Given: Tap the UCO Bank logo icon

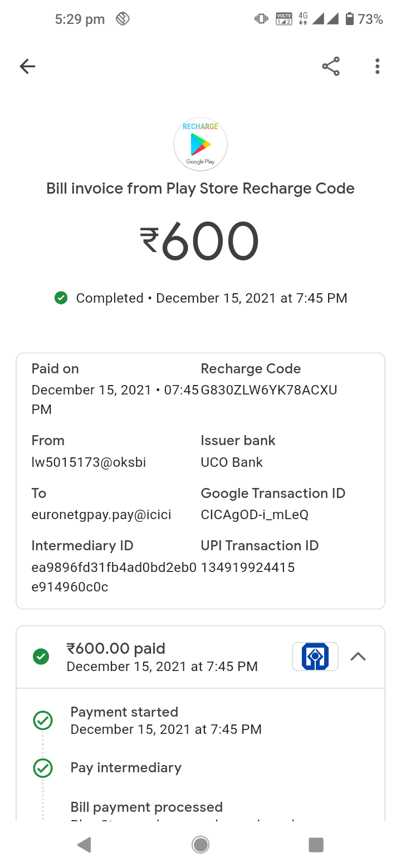Looking at the screenshot, I should coord(315,657).
